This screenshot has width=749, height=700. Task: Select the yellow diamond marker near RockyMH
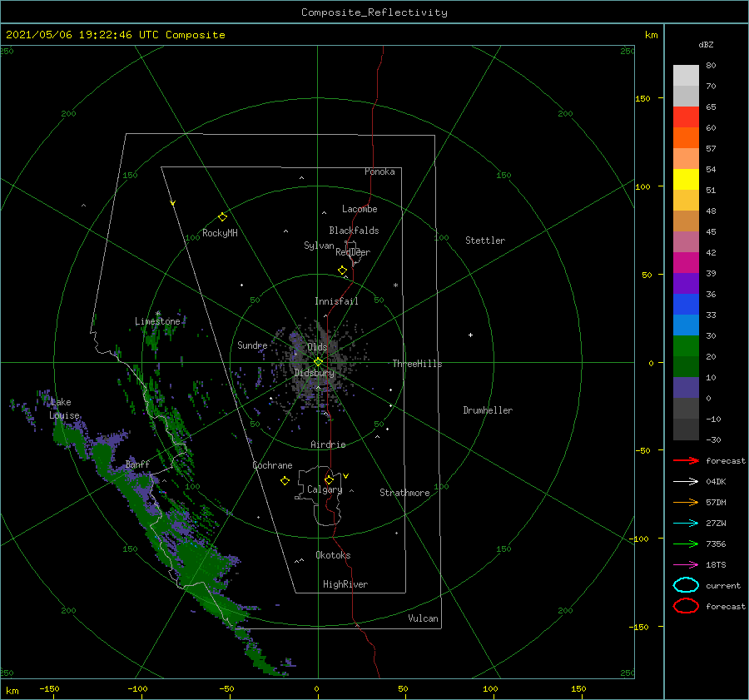(x=222, y=217)
